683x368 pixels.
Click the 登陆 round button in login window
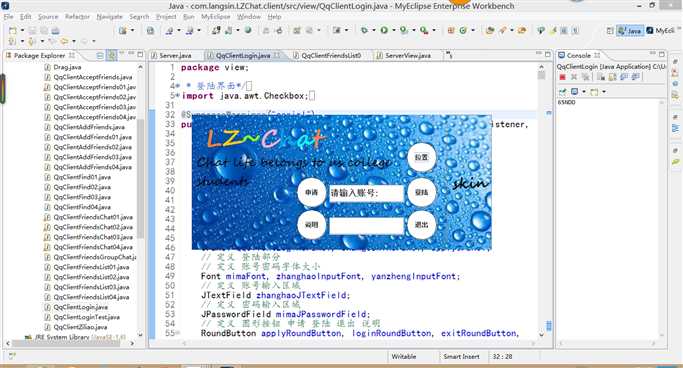pyautogui.click(x=421, y=192)
